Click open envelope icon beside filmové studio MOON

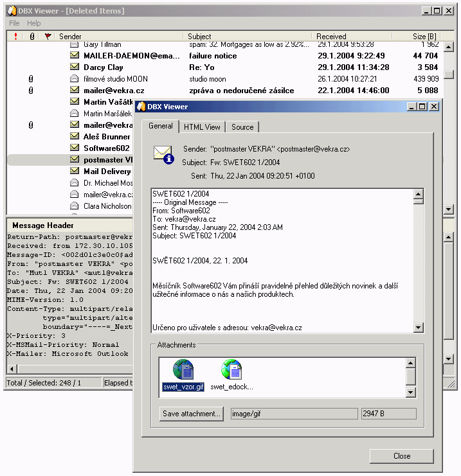tap(74, 78)
